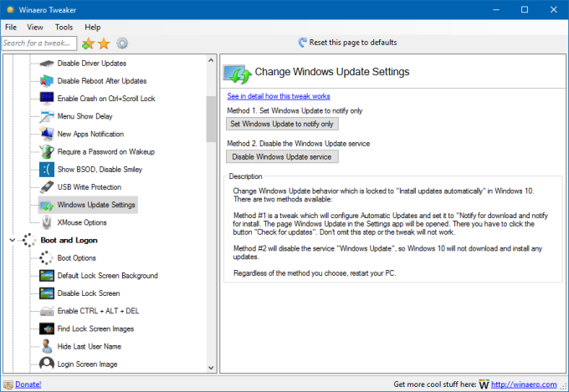The width and height of the screenshot is (569, 392).
Task: Click the USB Write Protection drive icon
Action: point(47,187)
